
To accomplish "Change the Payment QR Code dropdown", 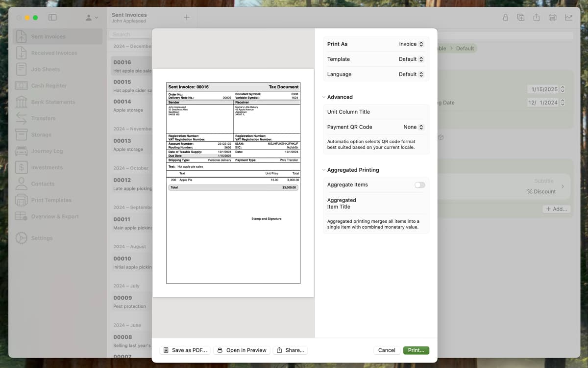I will coord(413,127).
